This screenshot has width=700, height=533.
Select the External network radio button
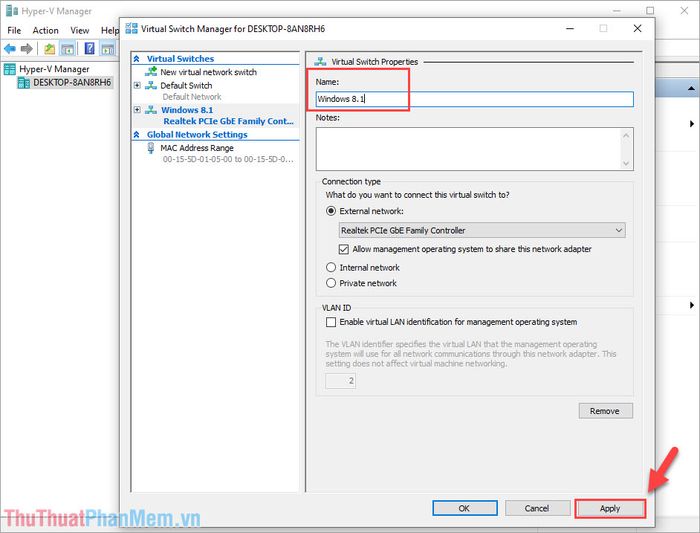[331, 211]
